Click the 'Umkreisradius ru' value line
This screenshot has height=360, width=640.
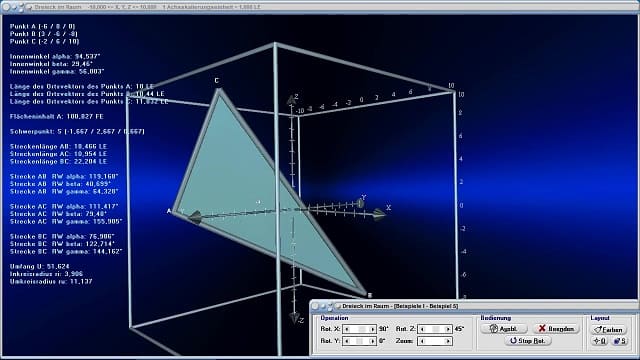pos(51,282)
